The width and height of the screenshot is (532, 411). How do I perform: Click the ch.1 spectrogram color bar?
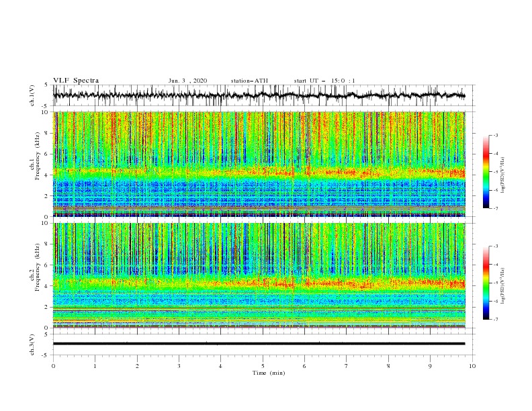pos(486,172)
